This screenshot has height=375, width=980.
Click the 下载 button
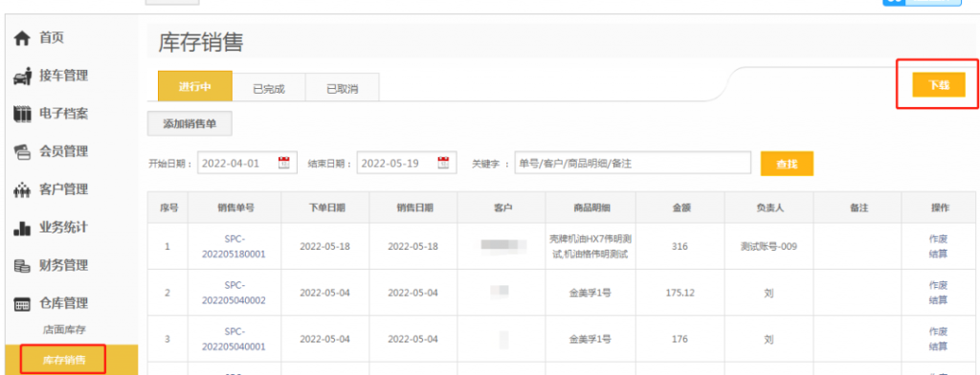coord(938,85)
